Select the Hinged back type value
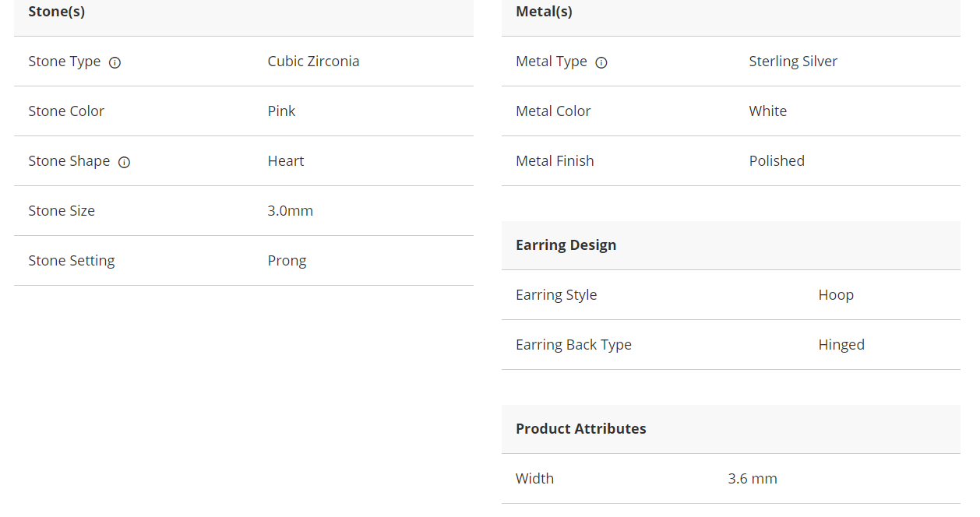Image resolution: width=980 pixels, height=517 pixels. point(841,345)
